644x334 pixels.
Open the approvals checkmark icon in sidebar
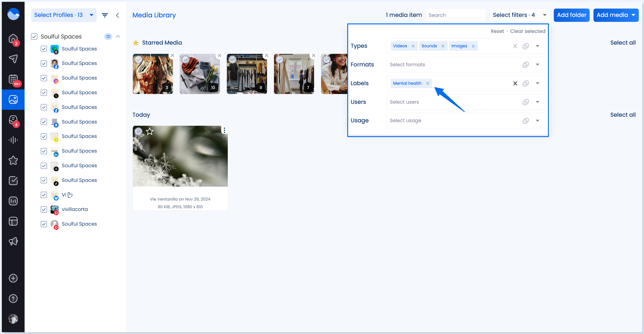pos(13,181)
